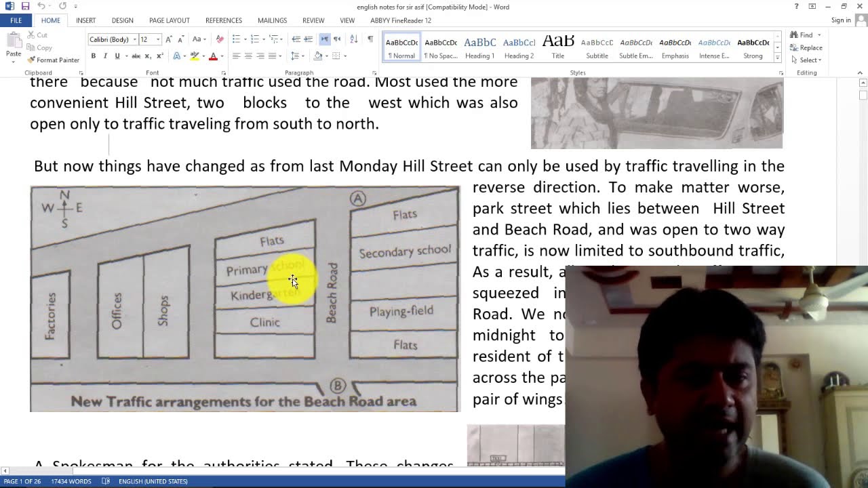Apply Subscript formatting
Screen dimensions: 868x488
[x=148, y=56]
